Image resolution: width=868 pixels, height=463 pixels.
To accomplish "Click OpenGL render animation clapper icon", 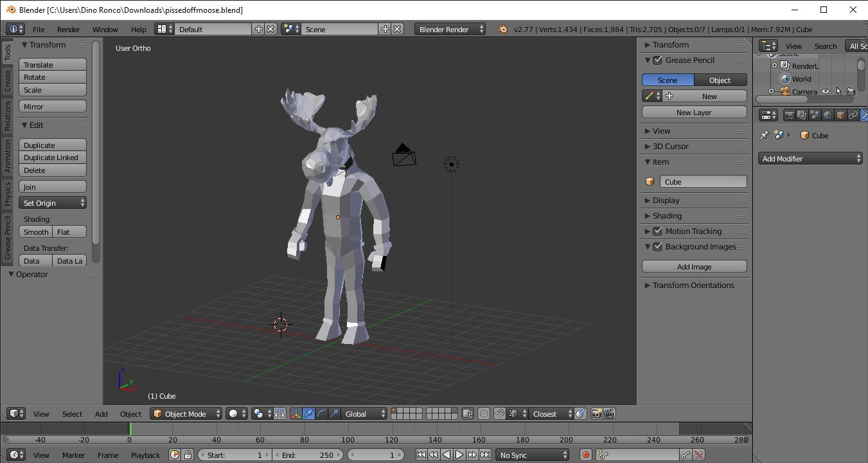I will [x=609, y=413].
